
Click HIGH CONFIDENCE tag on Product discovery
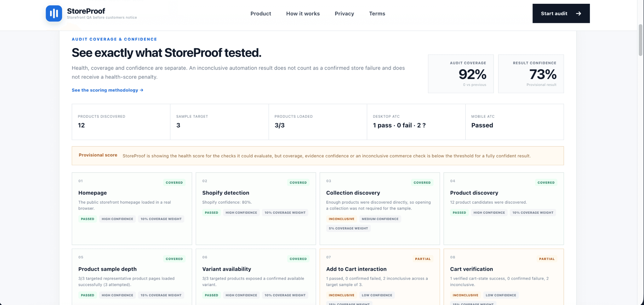(489, 212)
